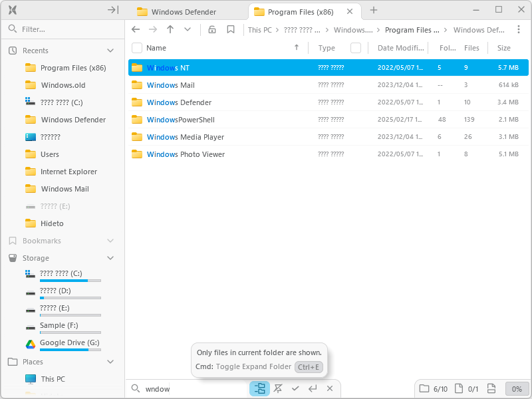The image size is (532, 399).
Task: Collapse the sidebar with the arrow-to-bar icon
Action: tap(113, 10)
